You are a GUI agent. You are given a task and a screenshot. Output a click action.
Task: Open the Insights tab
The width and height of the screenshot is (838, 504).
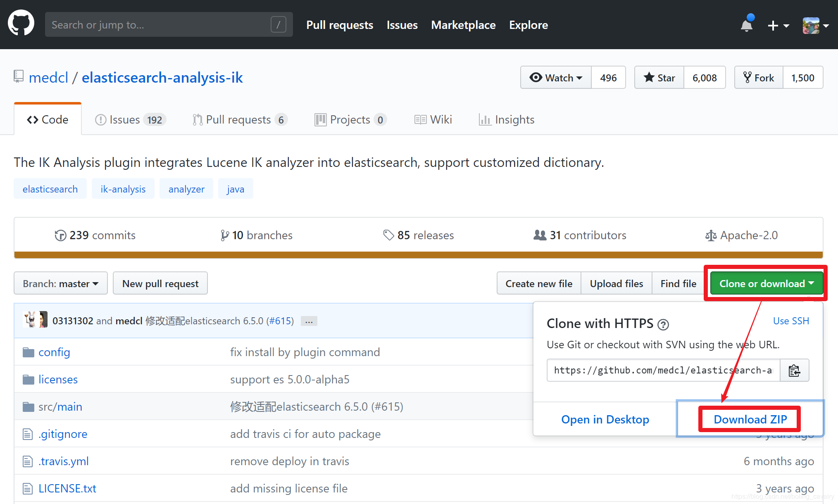[x=507, y=120]
